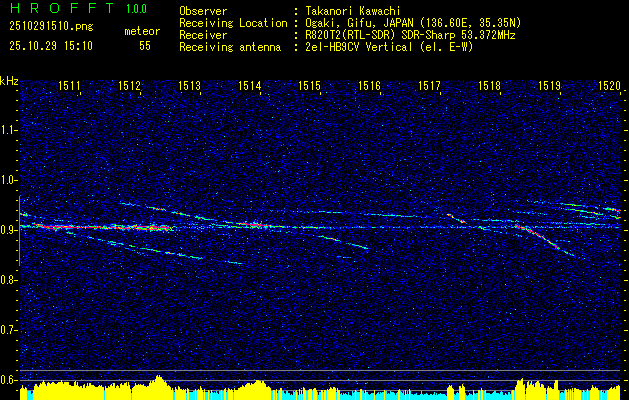Click the 0.7 frequency axis label
629x400 pixels.
9,330
